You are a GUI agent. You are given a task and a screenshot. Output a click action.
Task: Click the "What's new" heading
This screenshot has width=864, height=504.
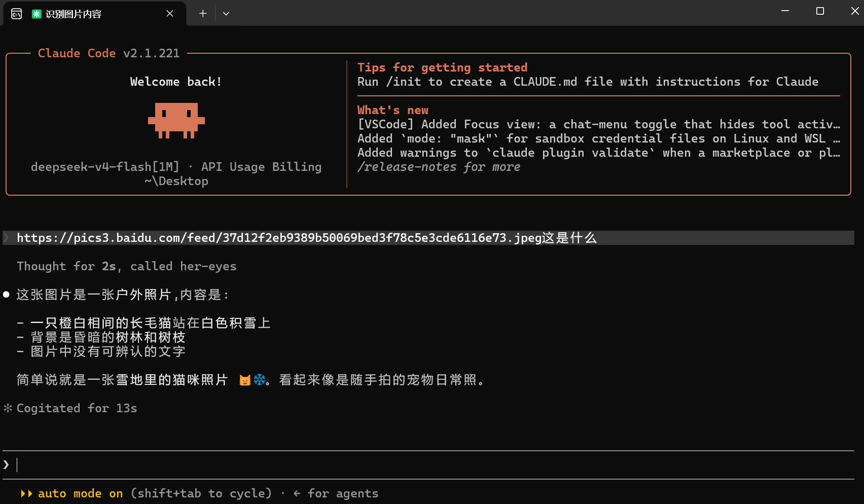point(393,110)
